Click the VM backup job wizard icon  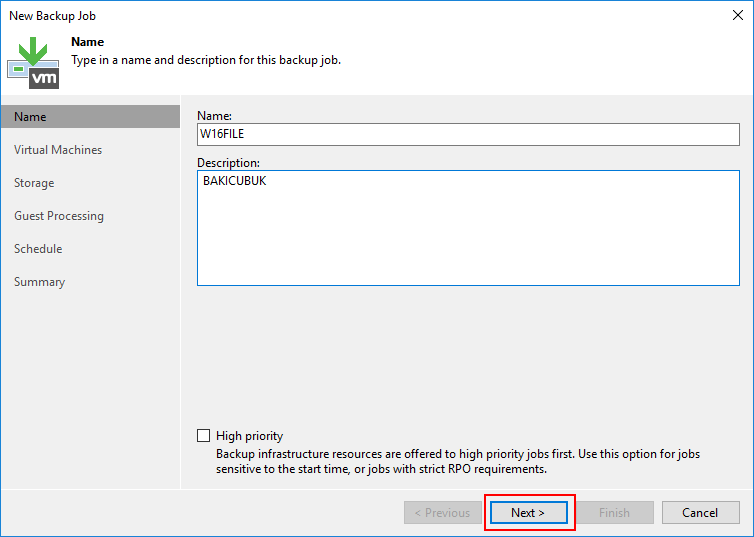pyautogui.click(x=33, y=62)
